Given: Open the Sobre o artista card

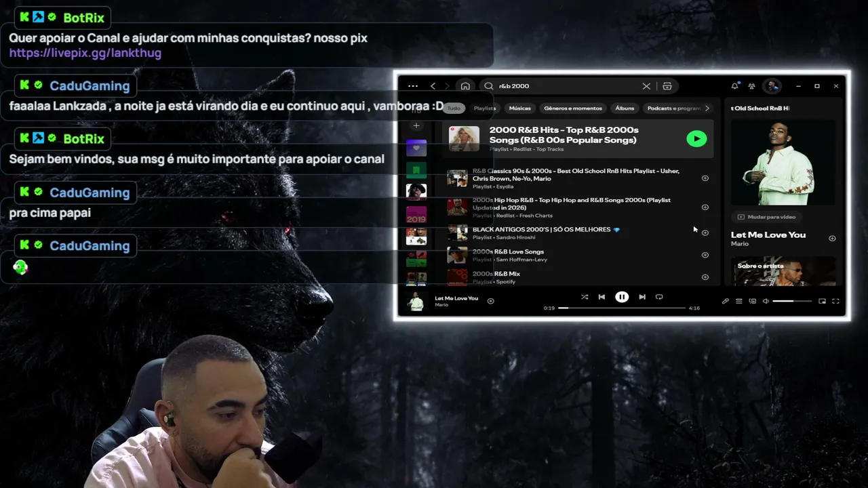Looking at the screenshot, I should pyautogui.click(x=783, y=271).
